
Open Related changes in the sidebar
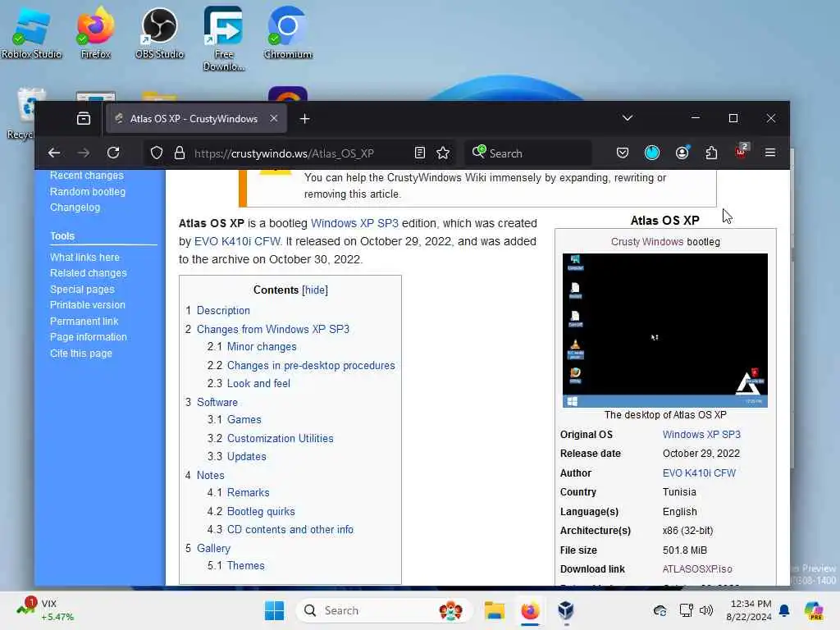click(x=89, y=272)
